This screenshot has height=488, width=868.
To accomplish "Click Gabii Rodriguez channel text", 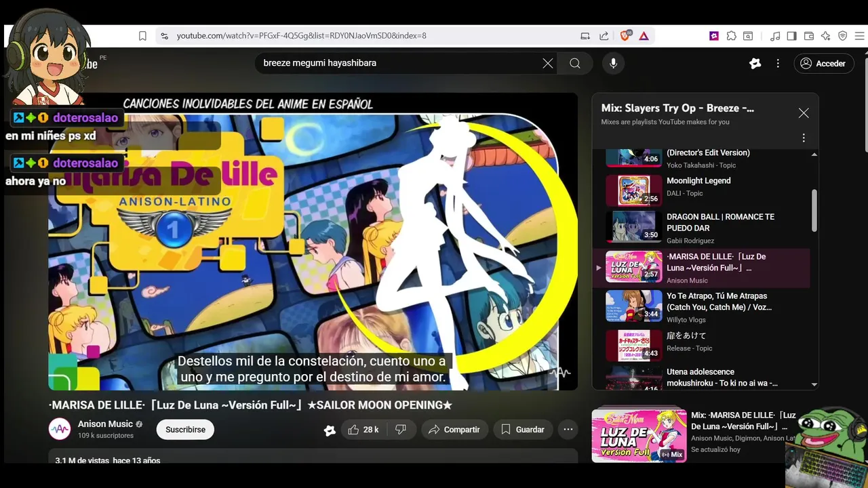I will pyautogui.click(x=690, y=241).
